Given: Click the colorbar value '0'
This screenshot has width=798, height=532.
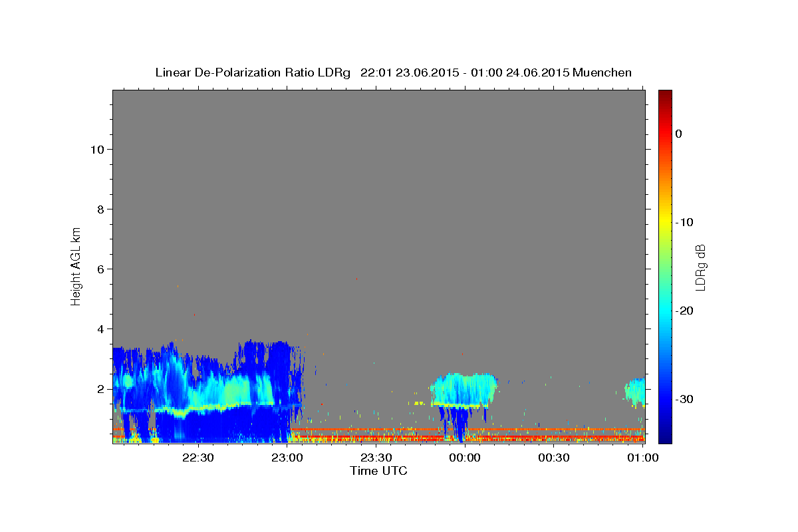Looking at the screenshot, I should (679, 134).
